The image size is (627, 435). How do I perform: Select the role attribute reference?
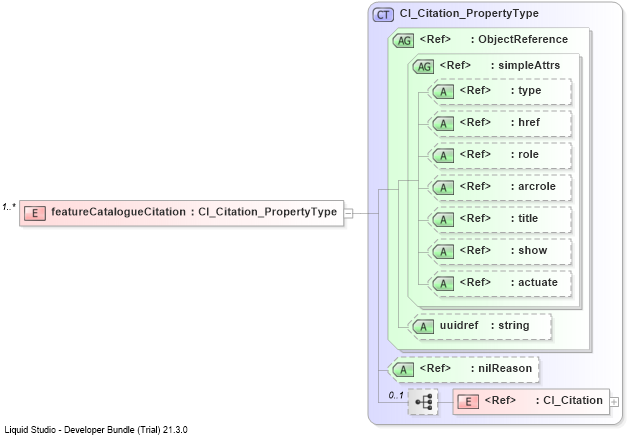pos(499,155)
